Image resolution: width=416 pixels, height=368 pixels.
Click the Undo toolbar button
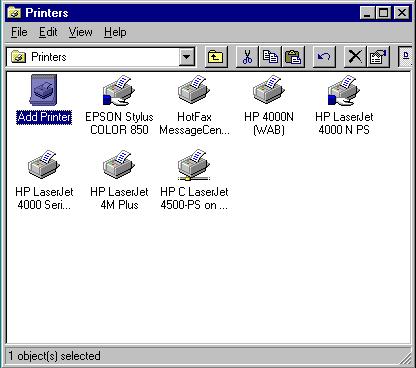click(x=324, y=57)
